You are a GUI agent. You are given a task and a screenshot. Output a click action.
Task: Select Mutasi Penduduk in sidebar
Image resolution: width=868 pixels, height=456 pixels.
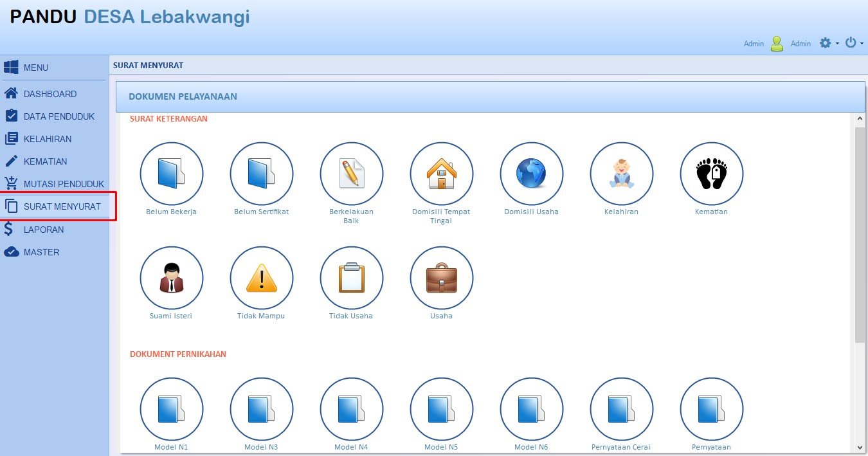coord(63,184)
